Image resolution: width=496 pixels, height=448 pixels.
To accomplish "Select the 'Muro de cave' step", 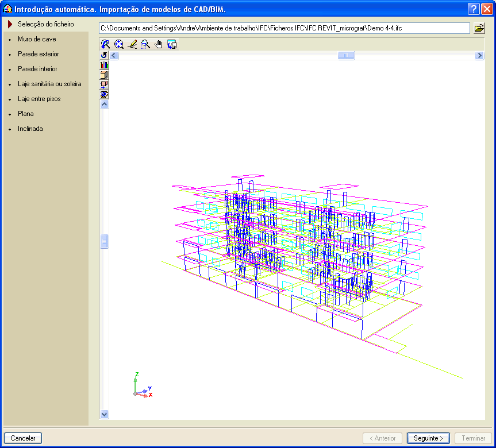I will (37, 39).
